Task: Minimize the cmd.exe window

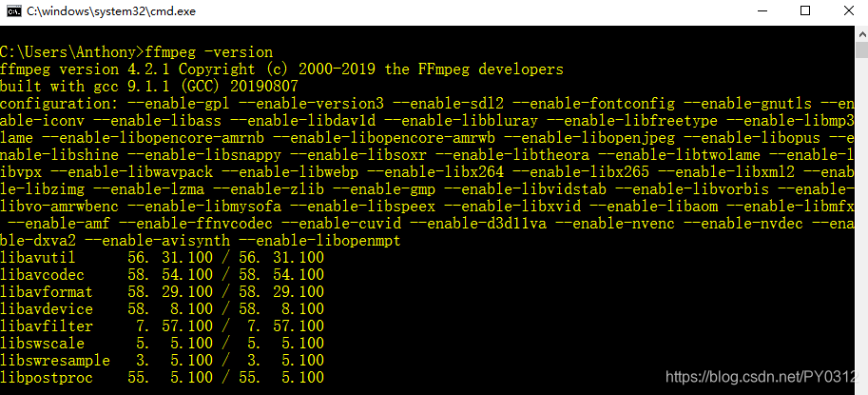Action: 762,11
